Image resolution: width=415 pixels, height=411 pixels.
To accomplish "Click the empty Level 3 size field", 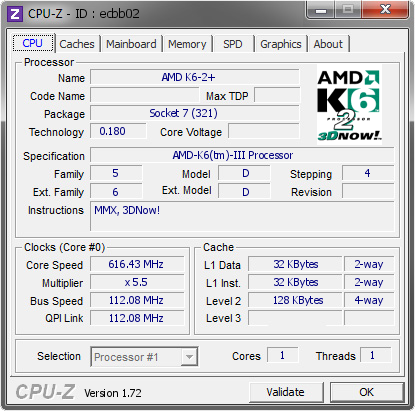I will point(295,318).
